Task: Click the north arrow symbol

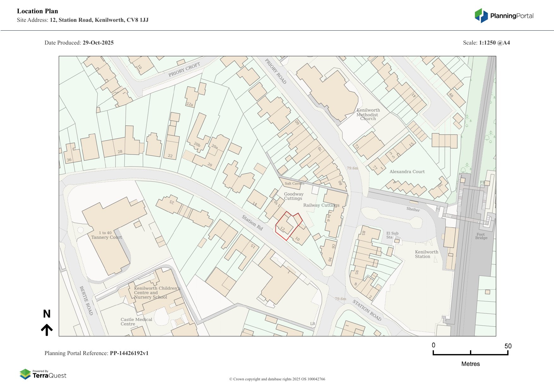Action: [x=47, y=323]
